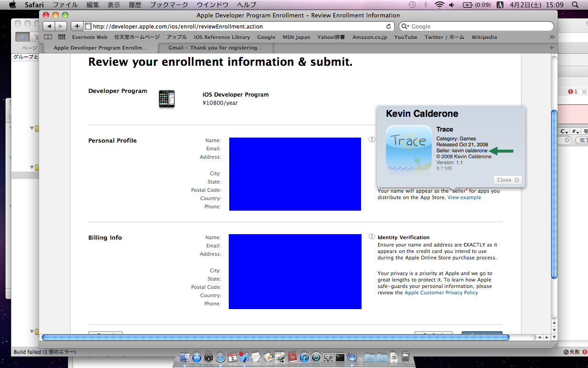Screen dimensions: 588x368
Task: Open Dashboard from the Dock
Action: click(209, 357)
